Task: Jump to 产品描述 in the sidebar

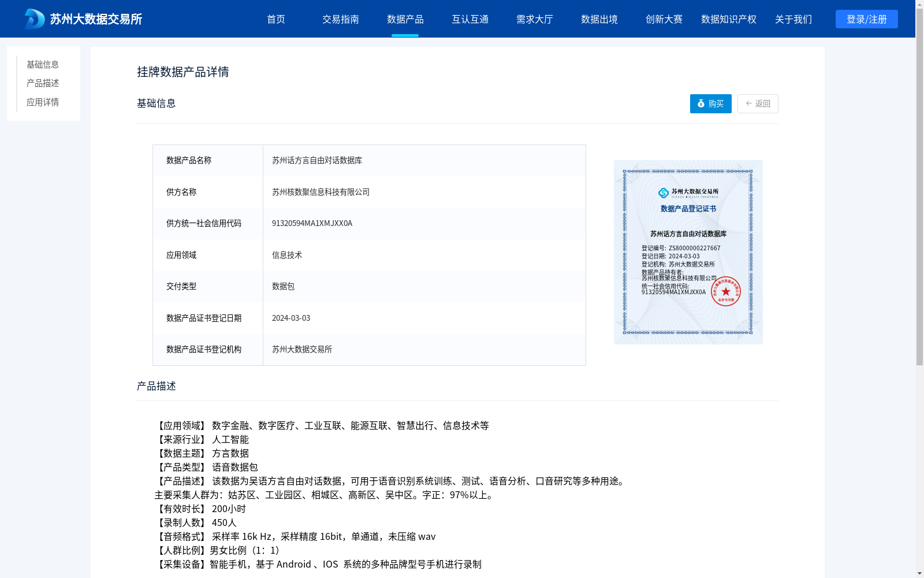Action: [x=43, y=83]
